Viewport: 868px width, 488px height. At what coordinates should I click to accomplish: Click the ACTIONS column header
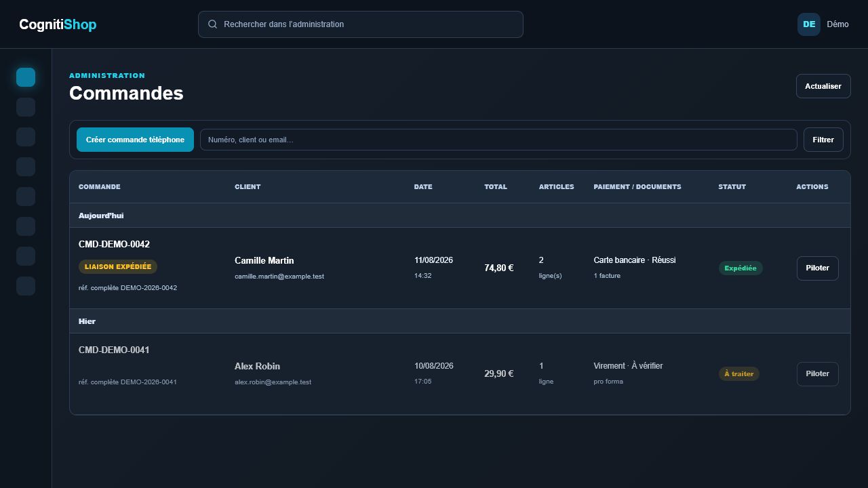click(x=812, y=187)
